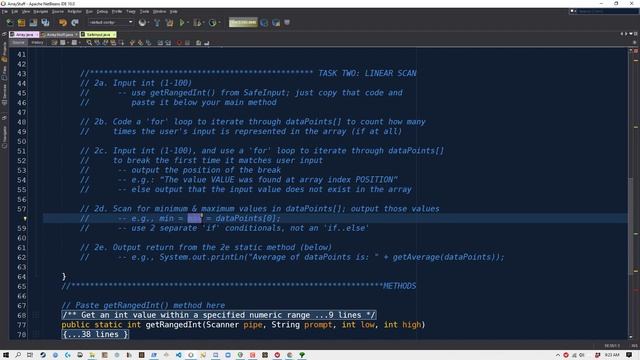Click the taskbar Search magnifier icon
640x360 pixels.
[x=18, y=355]
